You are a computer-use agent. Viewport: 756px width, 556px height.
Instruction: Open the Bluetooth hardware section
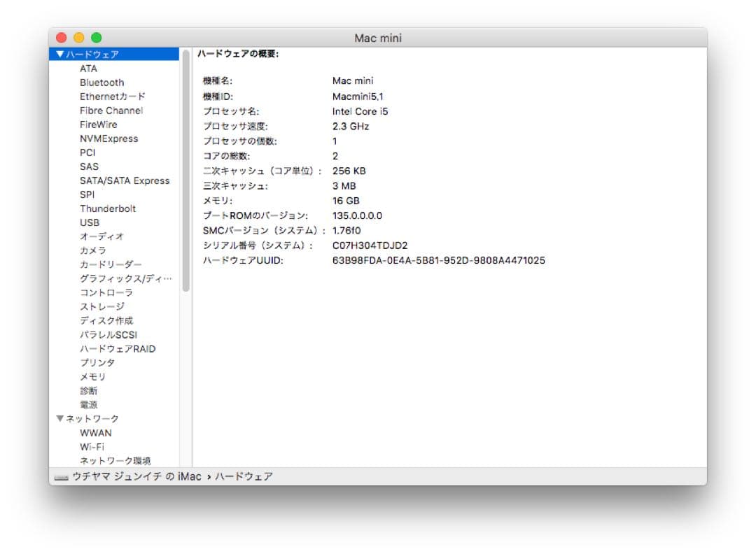tap(101, 83)
